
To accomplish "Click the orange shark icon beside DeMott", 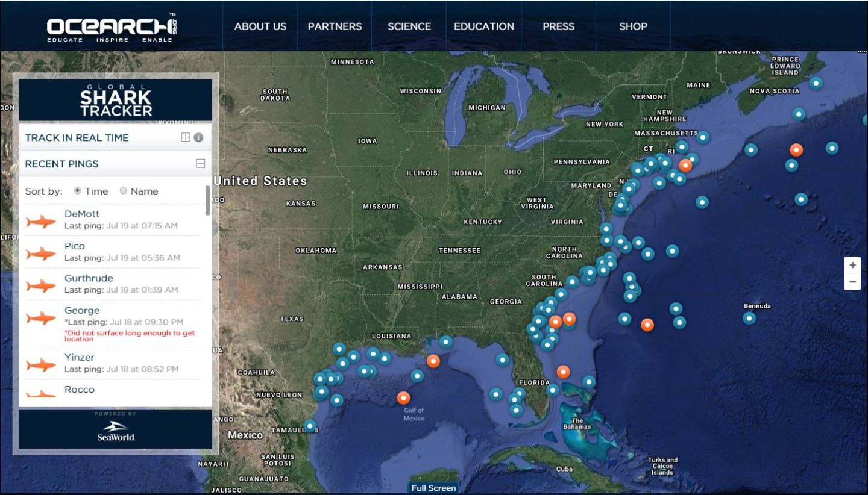I will [x=41, y=222].
